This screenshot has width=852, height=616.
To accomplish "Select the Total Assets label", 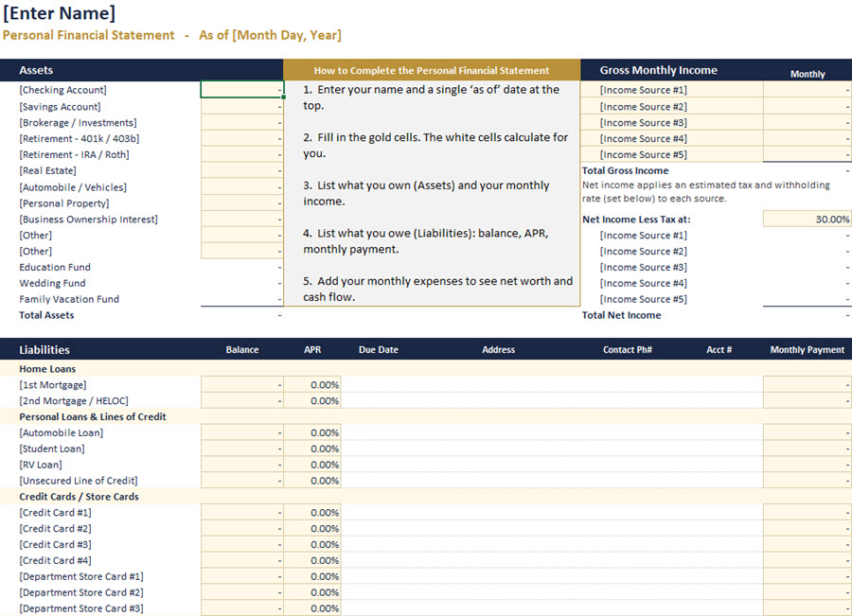I will click(x=46, y=315).
